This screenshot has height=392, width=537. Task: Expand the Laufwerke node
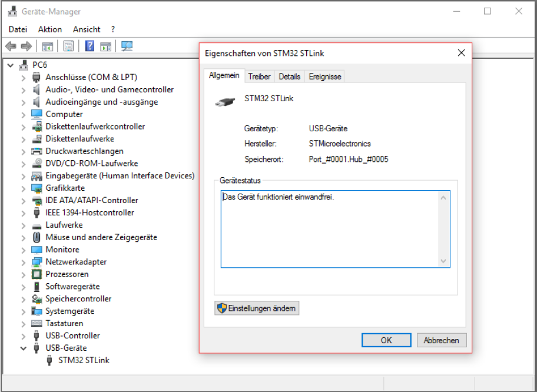(x=24, y=225)
